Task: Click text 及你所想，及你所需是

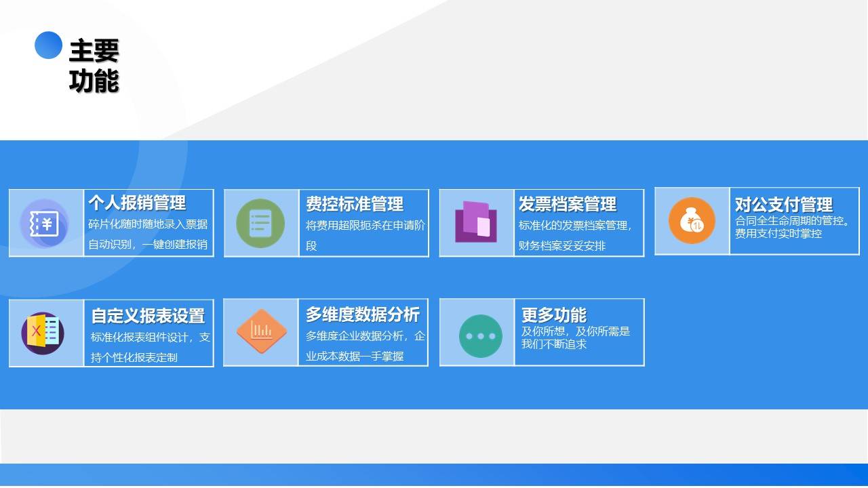Action: point(576,331)
